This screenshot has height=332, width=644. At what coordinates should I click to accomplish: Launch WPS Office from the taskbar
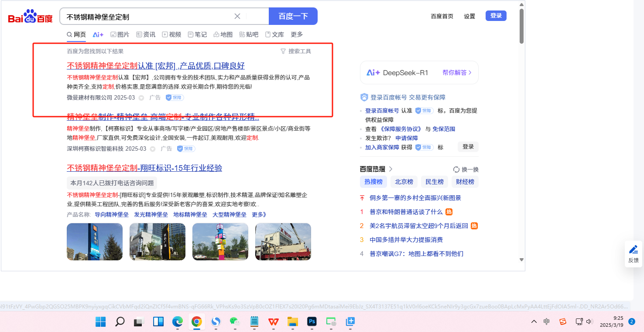(274, 322)
